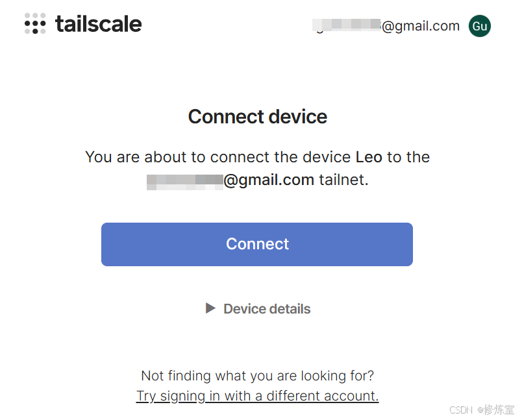Click the bold device name Leo

pyautogui.click(x=369, y=156)
